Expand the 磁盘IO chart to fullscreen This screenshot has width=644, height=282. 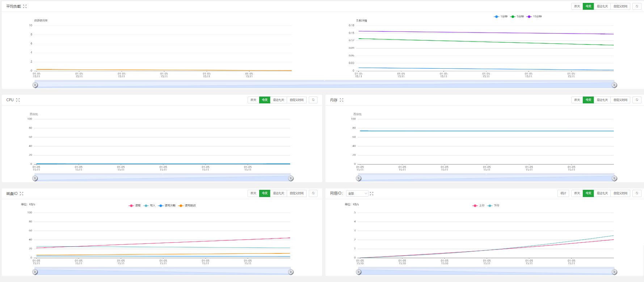pos(21,194)
